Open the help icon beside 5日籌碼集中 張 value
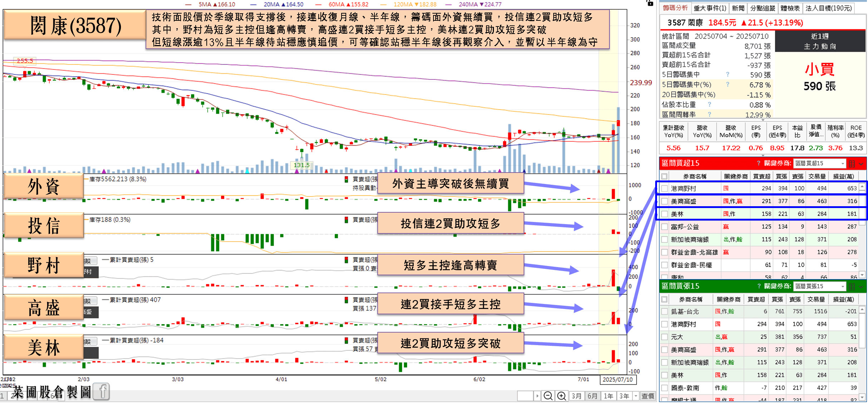The height and width of the screenshot is (411, 868). (x=727, y=74)
